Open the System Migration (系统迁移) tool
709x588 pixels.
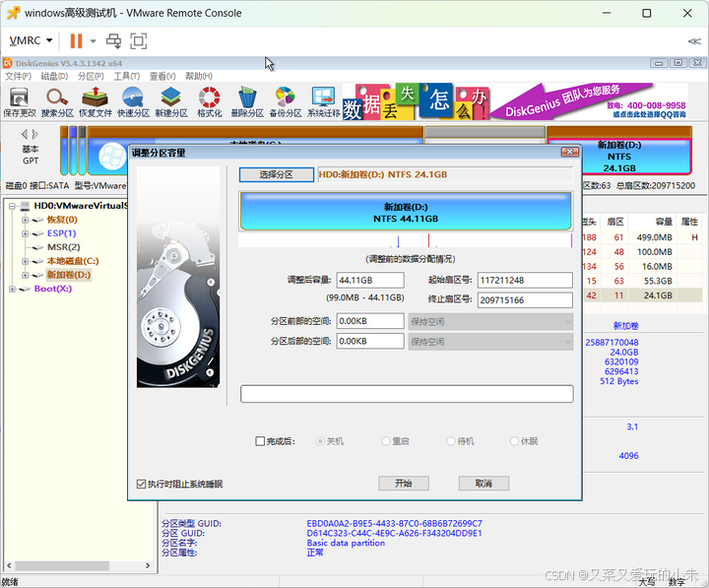tap(323, 101)
